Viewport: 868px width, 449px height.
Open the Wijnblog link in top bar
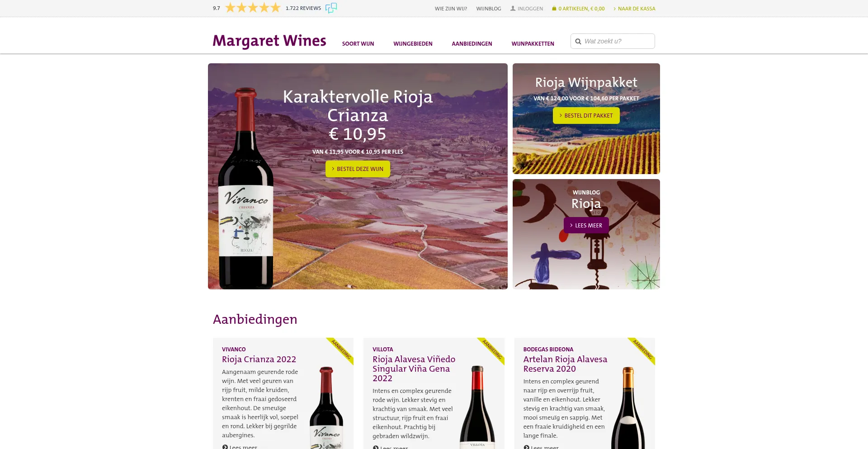(489, 9)
